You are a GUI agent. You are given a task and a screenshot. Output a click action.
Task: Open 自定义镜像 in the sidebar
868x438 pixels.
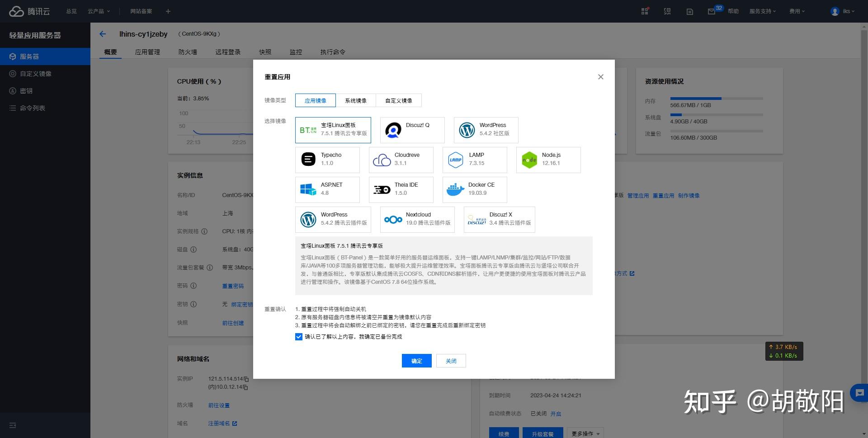point(45,74)
